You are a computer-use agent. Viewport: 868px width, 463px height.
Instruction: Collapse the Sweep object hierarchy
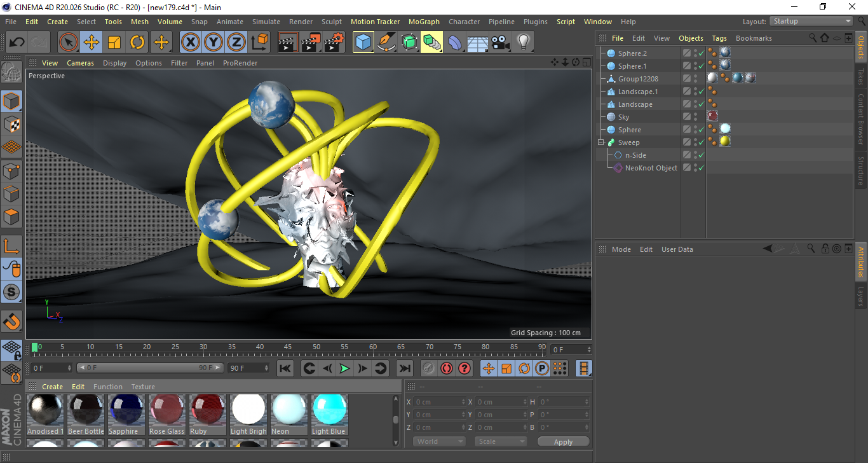[600, 142]
